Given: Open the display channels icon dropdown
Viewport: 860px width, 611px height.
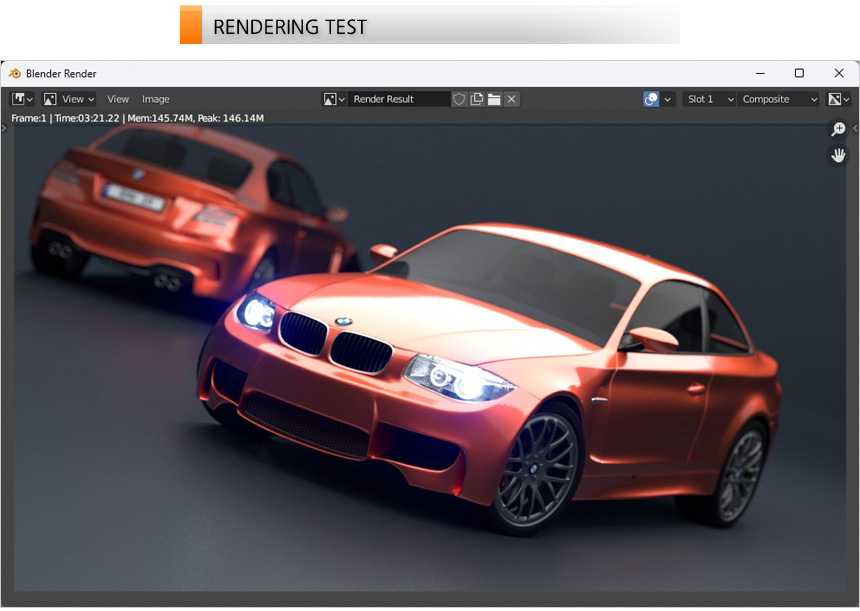Looking at the screenshot, I should point(839,99).
